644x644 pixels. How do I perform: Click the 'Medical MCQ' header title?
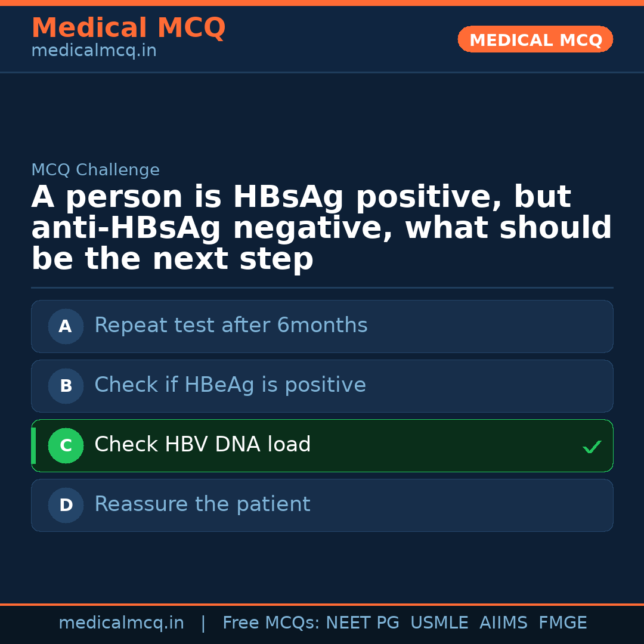128,28
